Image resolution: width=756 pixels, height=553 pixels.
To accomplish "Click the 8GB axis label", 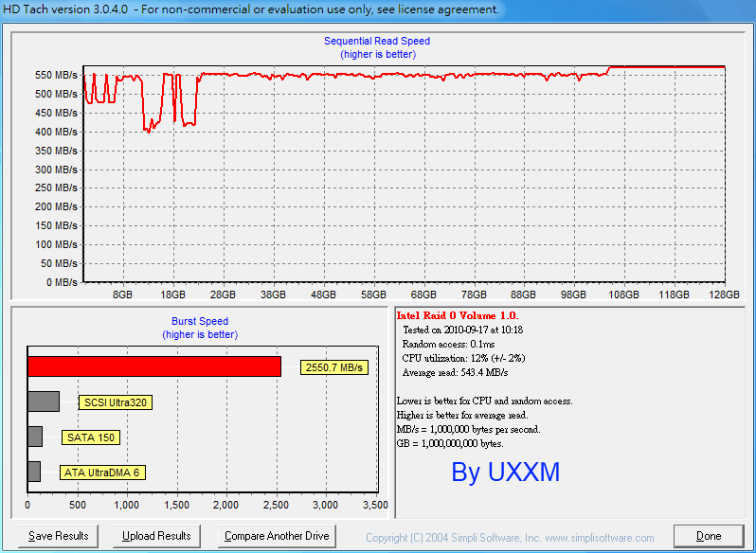I will click(122, 294).
